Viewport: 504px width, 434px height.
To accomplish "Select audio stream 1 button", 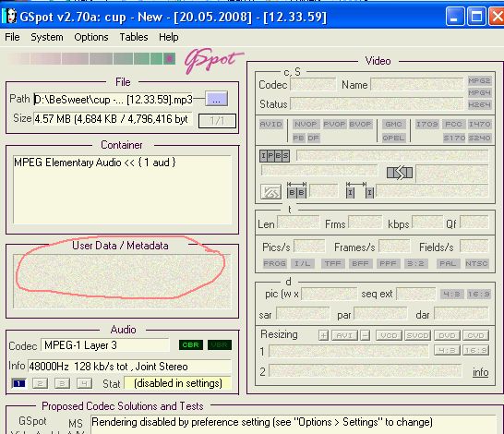I will pos(18,383).
